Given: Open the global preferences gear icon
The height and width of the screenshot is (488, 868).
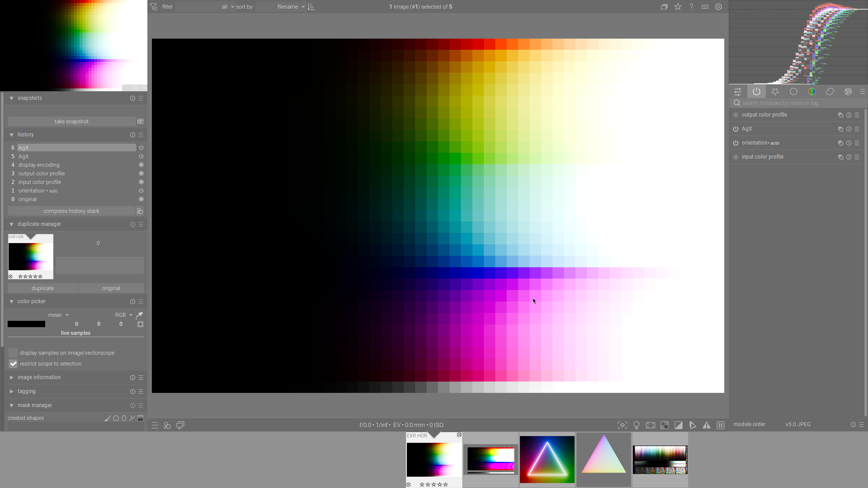Looking at the screenshot, I should 718,7.
